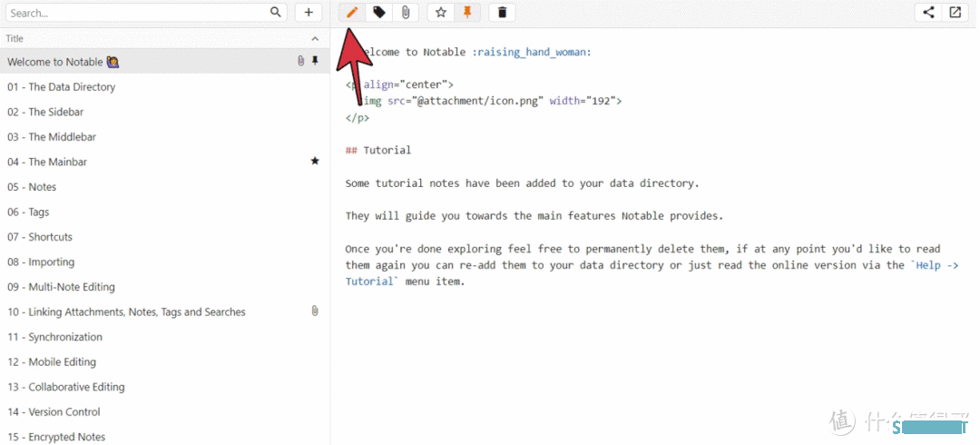
Task: Click the Title column header
Action: (x=15, y=39)
